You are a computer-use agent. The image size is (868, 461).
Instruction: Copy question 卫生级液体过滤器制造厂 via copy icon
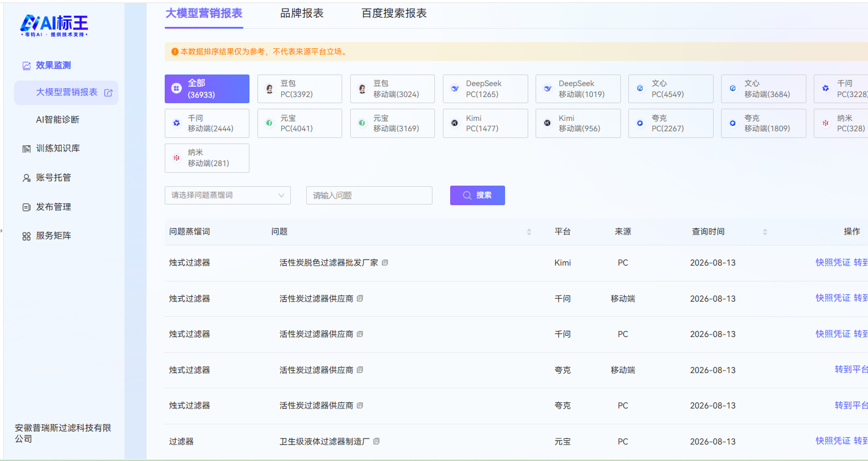(376, 441)
